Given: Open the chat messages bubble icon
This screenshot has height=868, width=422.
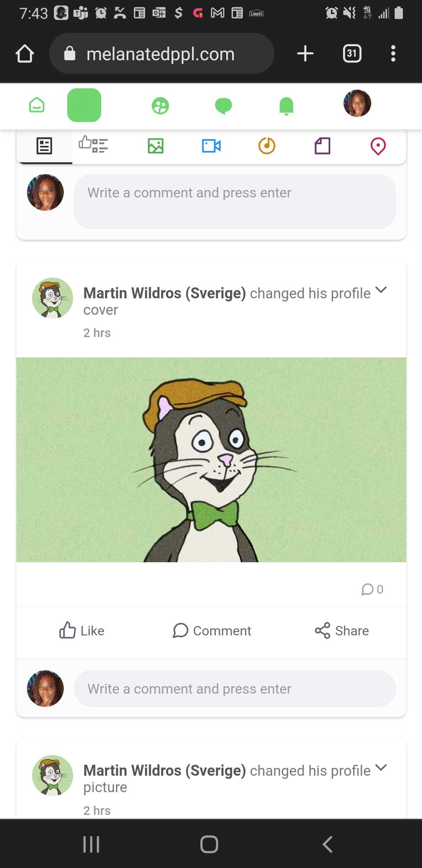Looking at the screenshot, I should coord(224,105).
